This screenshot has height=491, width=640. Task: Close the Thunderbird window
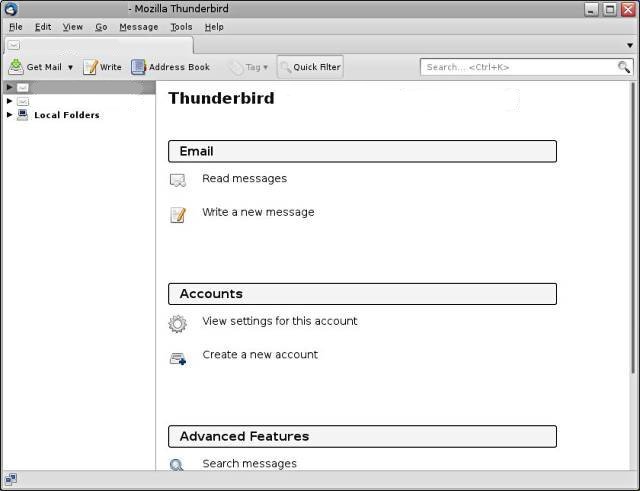coord(628,9)
